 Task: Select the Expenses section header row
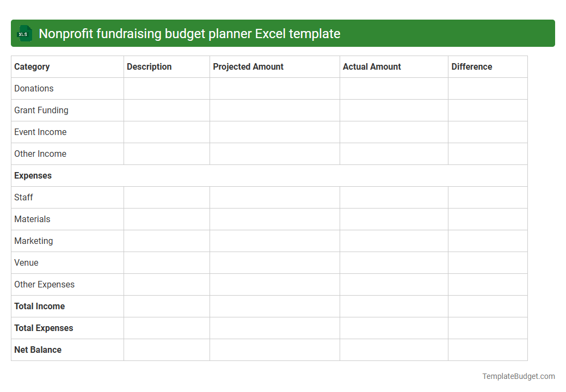[x=33, y=175]
